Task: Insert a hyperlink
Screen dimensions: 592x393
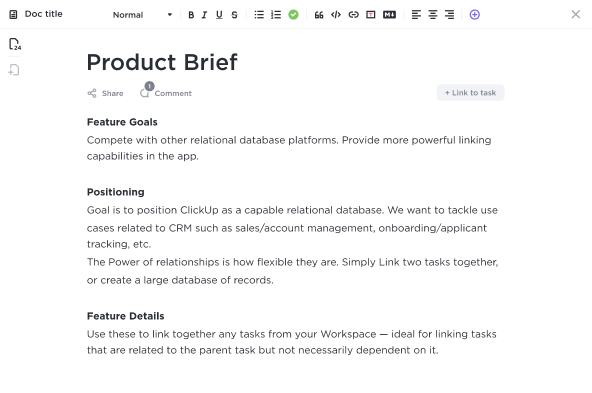Action: pos(353,15)
